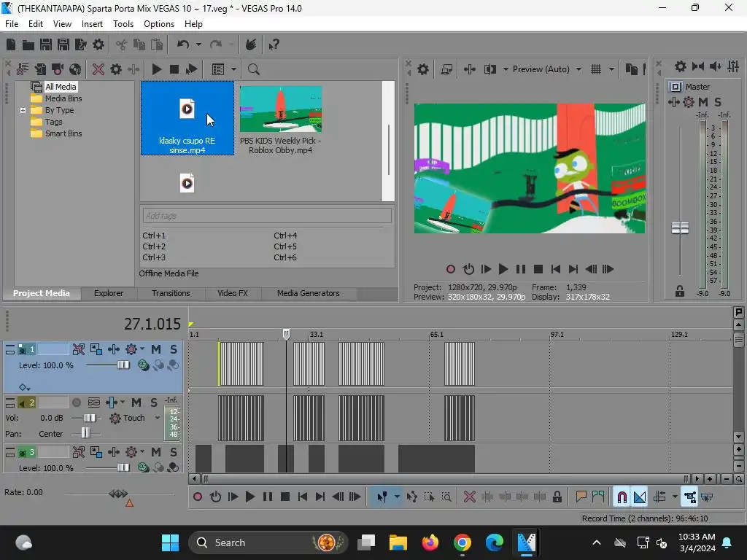This screenshot has height=560, width=747.
Task: Mute the Master bus
Action: 703,102
